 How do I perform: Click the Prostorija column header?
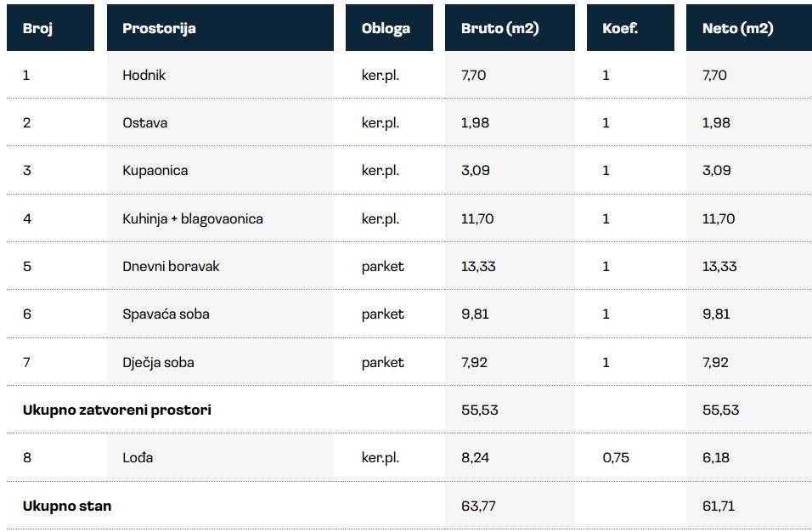159,28
